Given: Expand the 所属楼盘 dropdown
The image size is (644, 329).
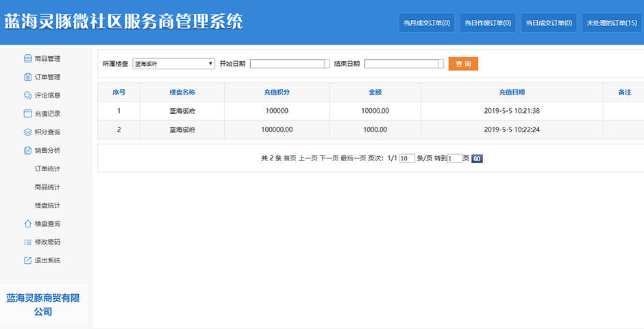Looking at the screenshot, I should (173, 64).
